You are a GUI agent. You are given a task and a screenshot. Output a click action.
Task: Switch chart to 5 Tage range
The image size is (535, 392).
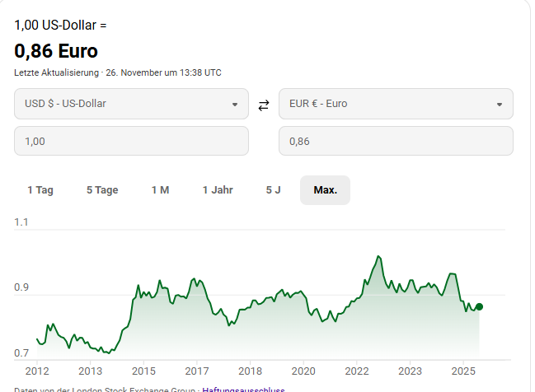pyautogui.click(x=102, y=190)
